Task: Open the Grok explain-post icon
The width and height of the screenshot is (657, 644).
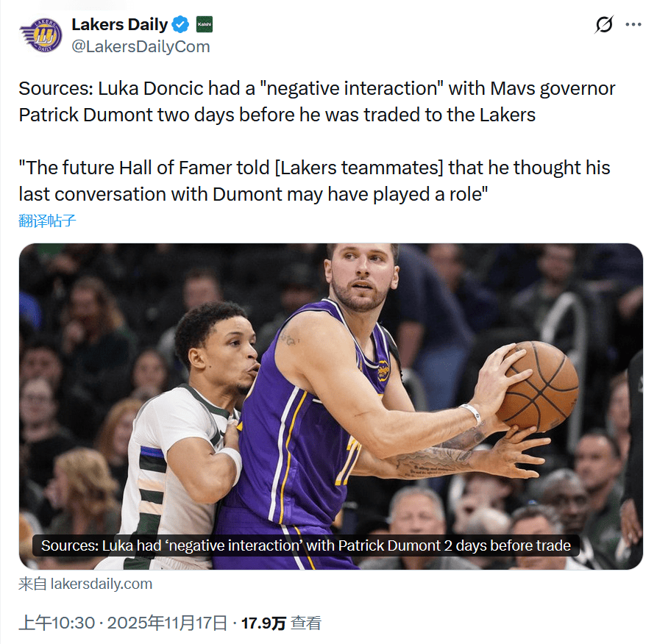Action: (603, 25)
